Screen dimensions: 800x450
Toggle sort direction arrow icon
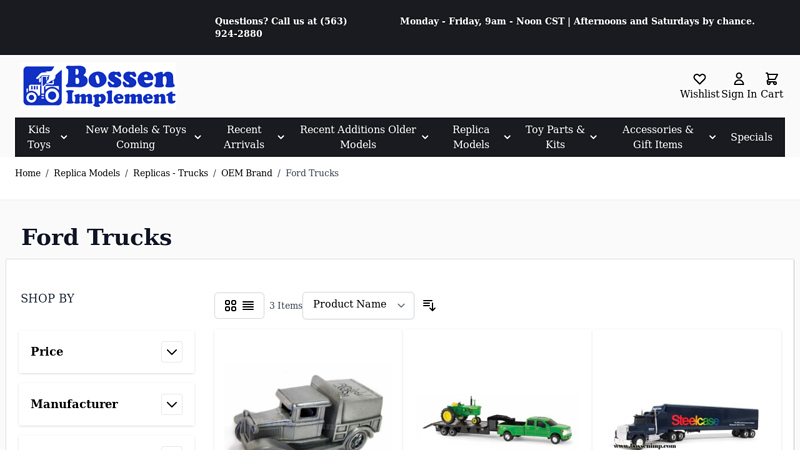coord(429,306)
